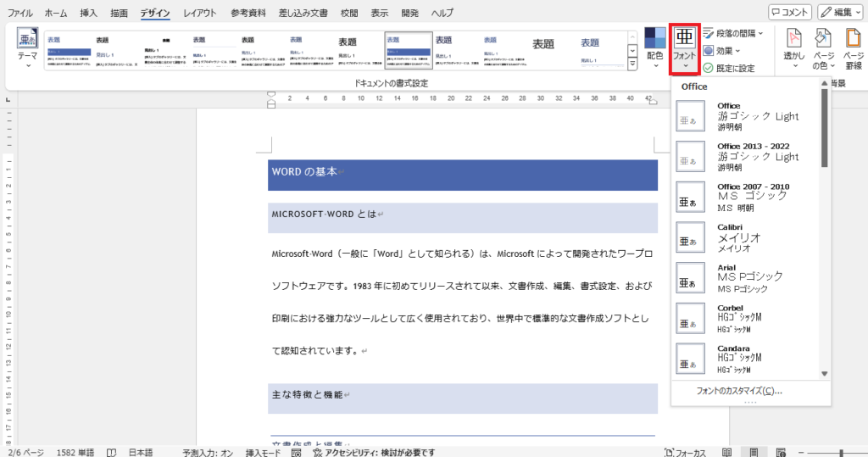
Task: Click the macro recording status bar icon
Action: pos(296,452)
